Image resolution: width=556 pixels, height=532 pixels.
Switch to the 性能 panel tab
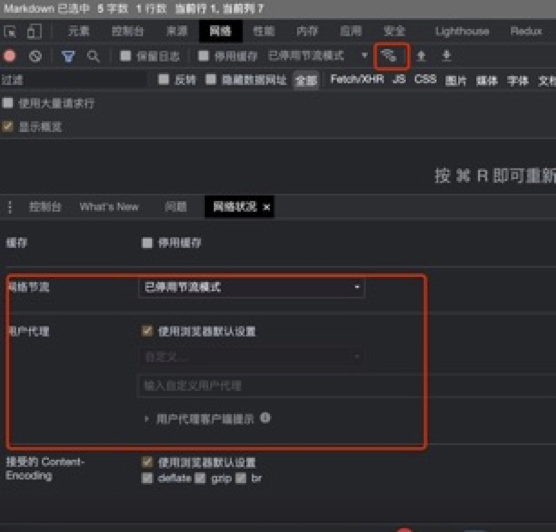264,31
